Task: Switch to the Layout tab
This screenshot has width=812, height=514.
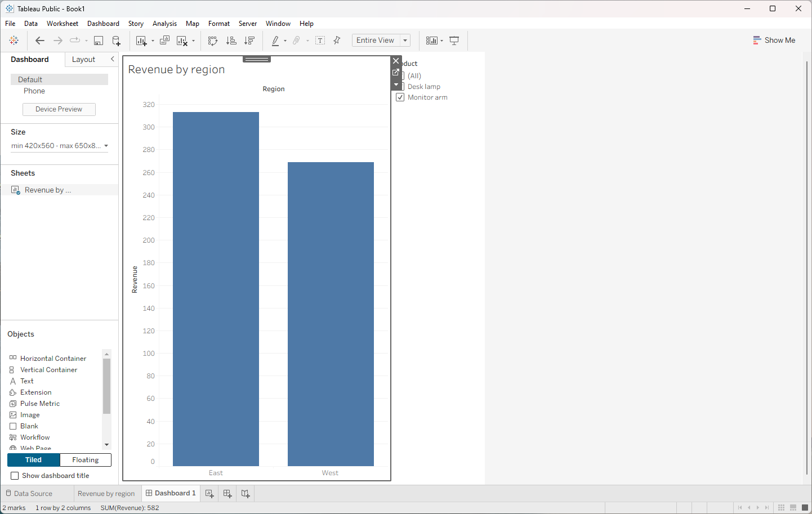Action: [83, 60]
